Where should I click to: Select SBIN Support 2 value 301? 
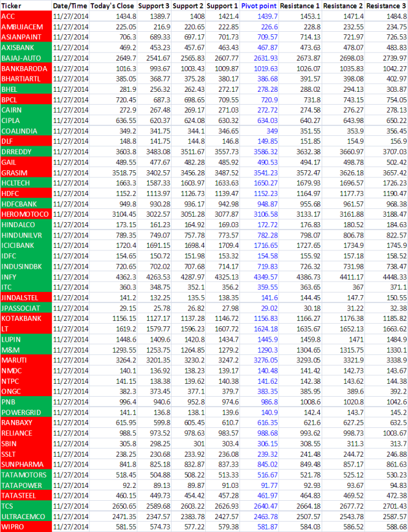pos(198,443)
